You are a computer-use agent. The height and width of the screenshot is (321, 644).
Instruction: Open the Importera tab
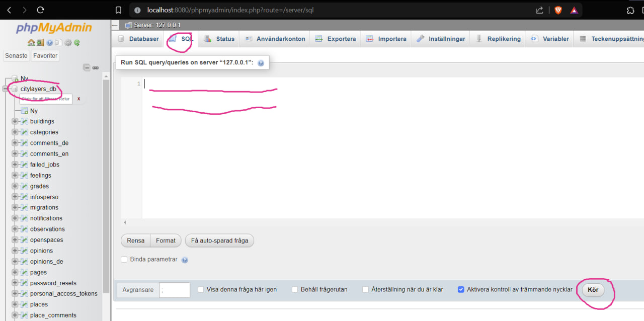(386, 39)
